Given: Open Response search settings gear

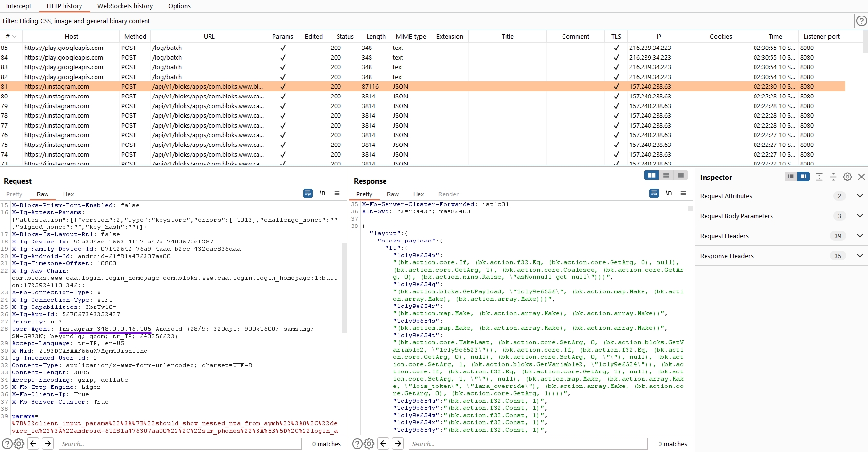Looking at the screenshot, I should coord(369,444).
